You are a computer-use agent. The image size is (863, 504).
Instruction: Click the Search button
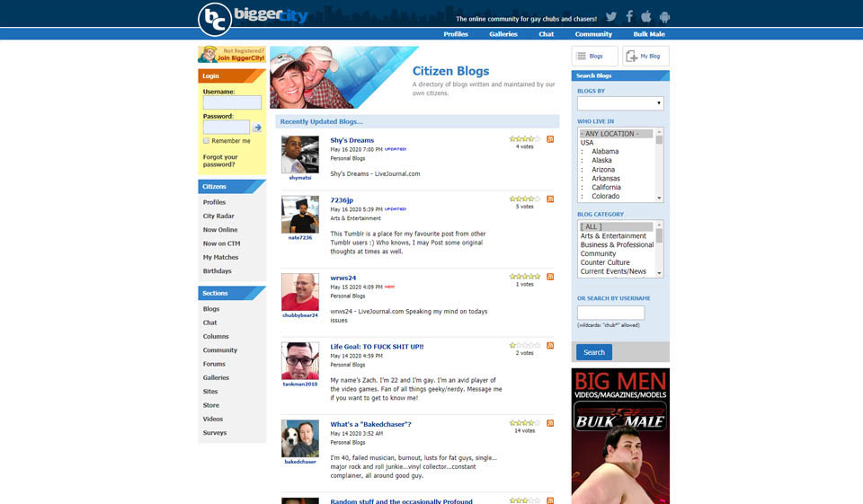594,352
